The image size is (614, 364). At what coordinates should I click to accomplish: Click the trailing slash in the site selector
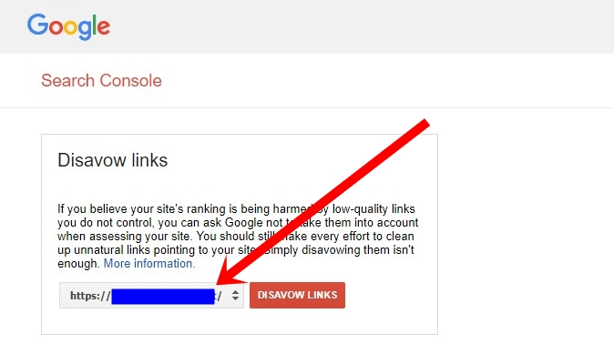pyautogui.click(x=220, y=296)
